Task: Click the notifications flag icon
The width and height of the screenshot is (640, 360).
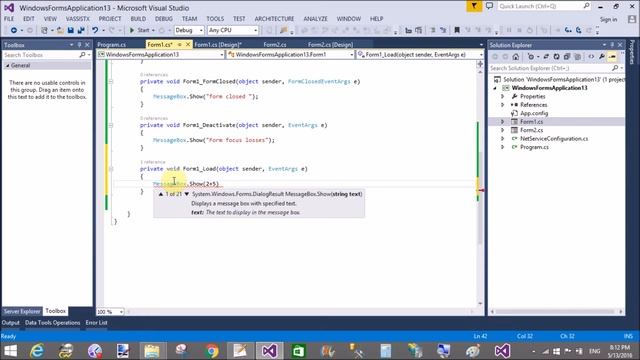Action: click(x=474, y=6)
